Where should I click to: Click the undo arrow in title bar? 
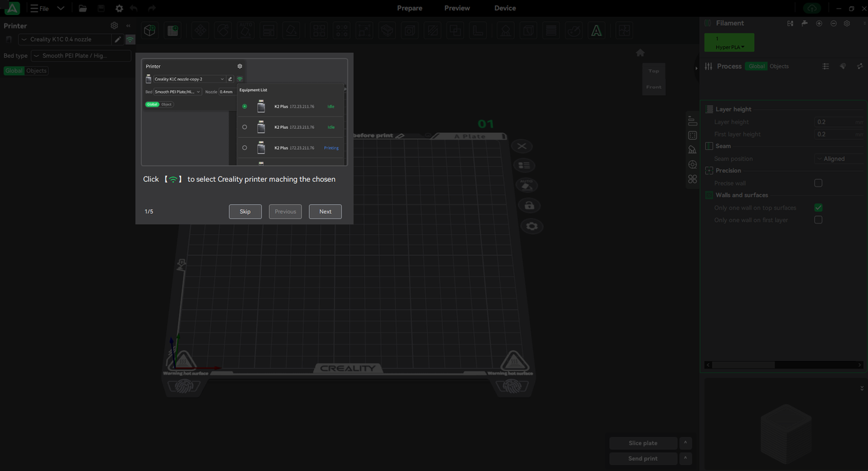tap(134, 8)
